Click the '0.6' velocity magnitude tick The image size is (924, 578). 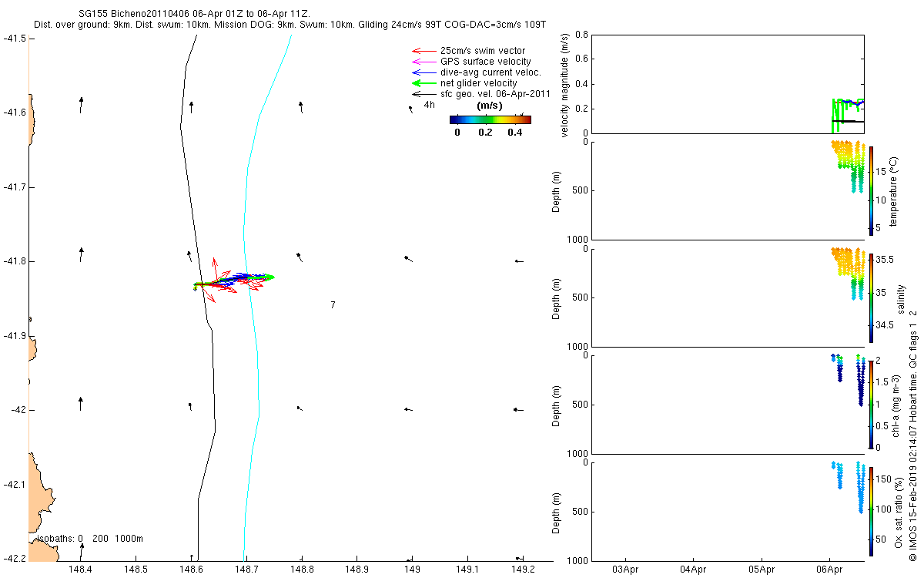(581, 59)
